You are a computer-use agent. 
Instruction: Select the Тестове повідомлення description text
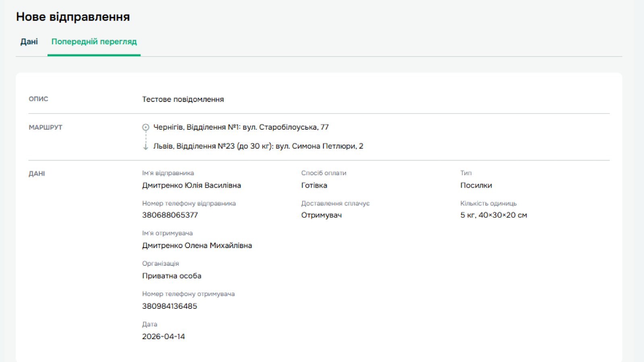tap(183, 99)
